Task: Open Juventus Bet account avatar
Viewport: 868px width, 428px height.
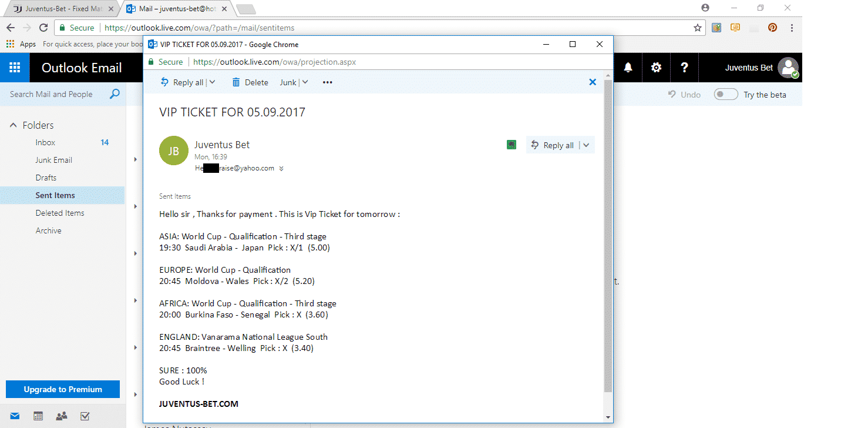Action: pyautogui.click(x=788, y=68)
